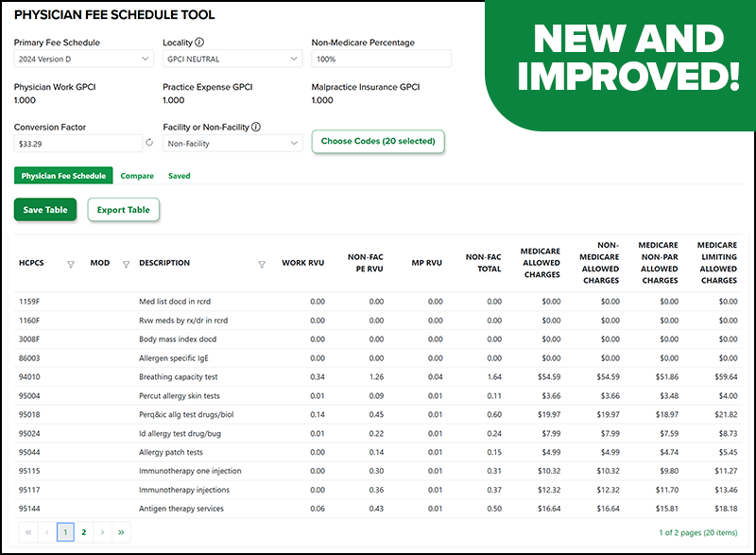
Task: Click HCPCS code 95024
Action: pos(29,433)
